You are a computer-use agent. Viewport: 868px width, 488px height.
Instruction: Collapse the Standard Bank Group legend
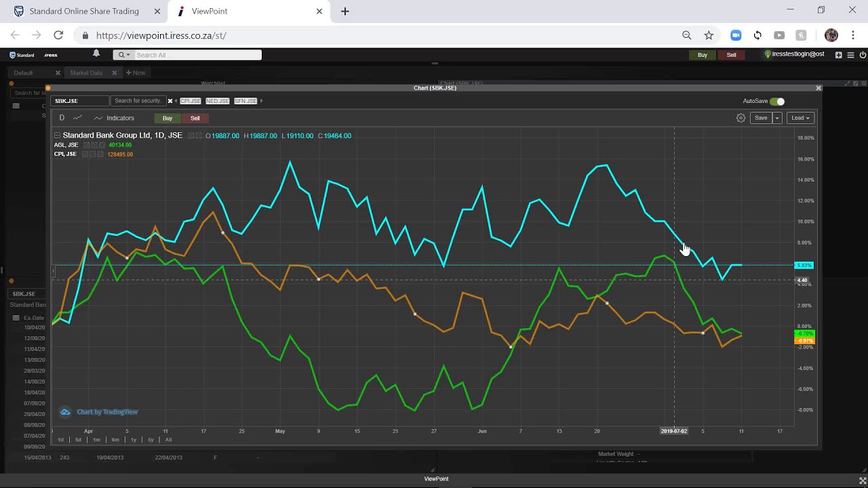point(57,136)
